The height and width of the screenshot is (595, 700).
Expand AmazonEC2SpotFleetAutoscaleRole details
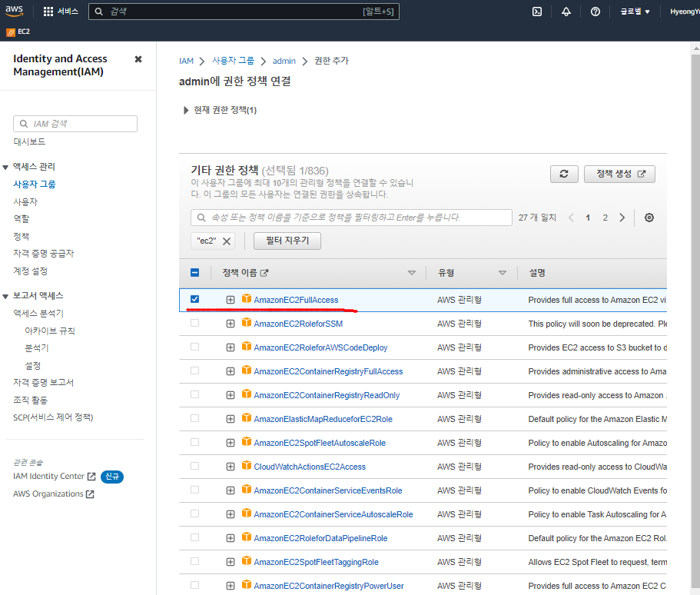[x=231, y=443]
